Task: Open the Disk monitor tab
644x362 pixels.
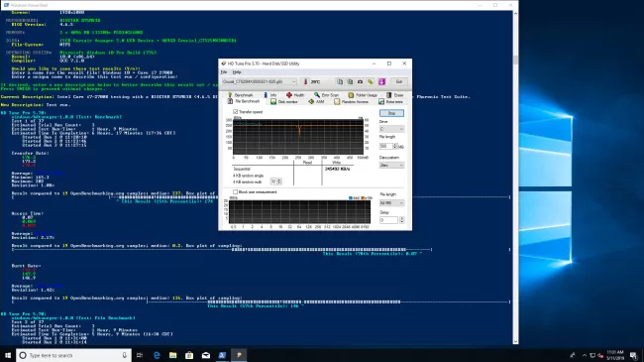Action: pyautogui.click(x=284, y=101)
